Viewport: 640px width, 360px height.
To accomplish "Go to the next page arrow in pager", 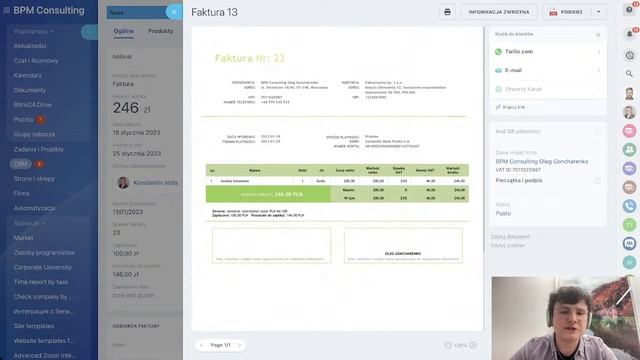I will point(240,345).
